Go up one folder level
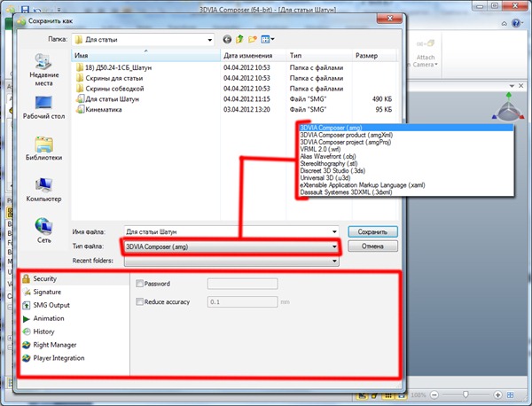 (x=239, y=39)
